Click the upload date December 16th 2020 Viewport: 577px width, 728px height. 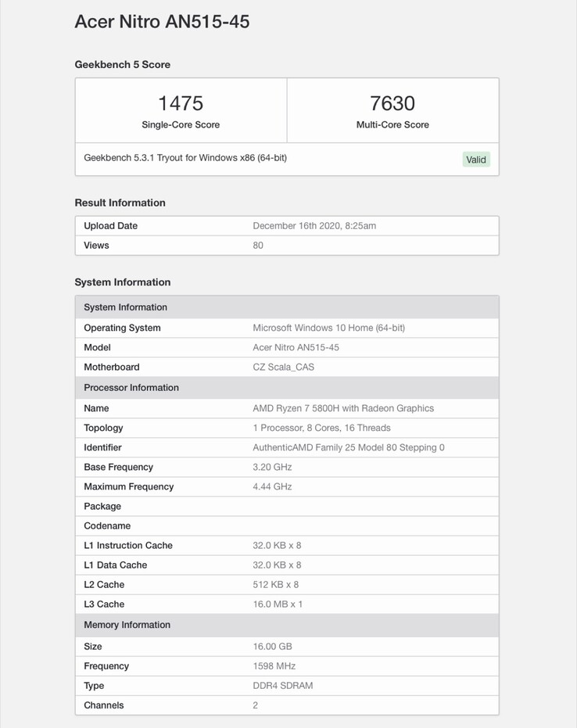click(x=314, y=226)
